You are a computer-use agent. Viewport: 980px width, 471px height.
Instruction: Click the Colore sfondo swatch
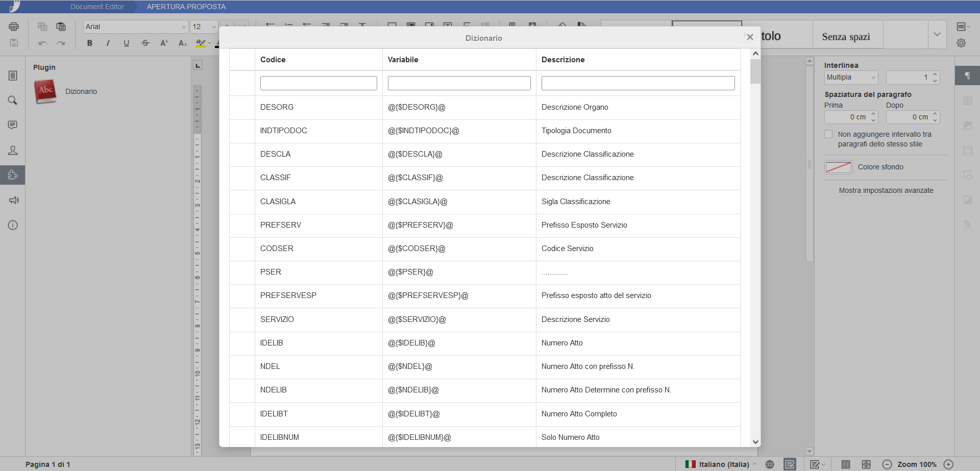coord(838,167)
